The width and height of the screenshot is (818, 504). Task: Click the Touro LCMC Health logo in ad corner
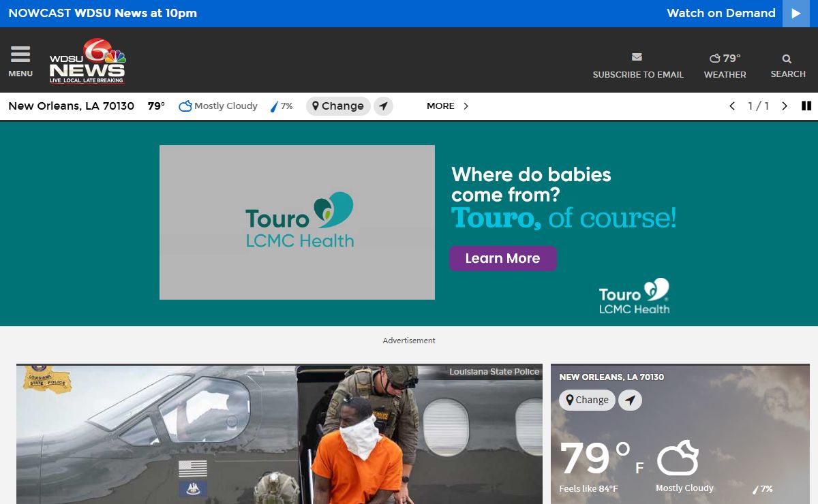pos(635,296)
